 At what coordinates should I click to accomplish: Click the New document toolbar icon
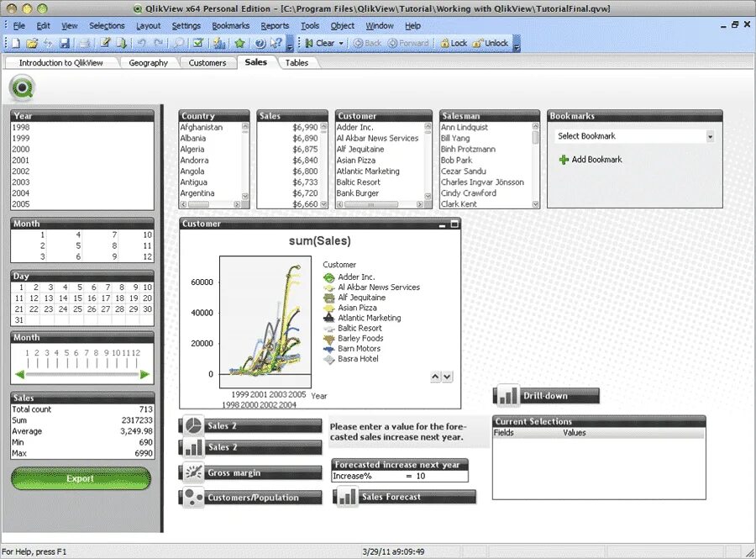[15, 43]
